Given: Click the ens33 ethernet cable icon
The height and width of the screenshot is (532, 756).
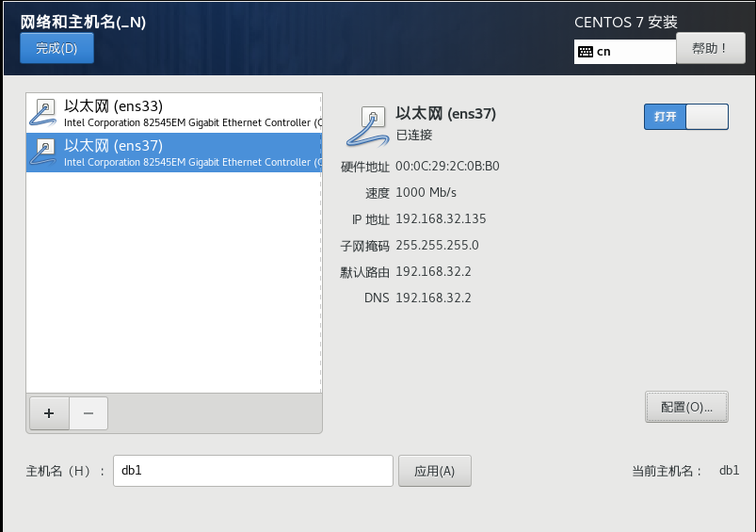Looking at the screenshot, I should [x=44, y=112].
